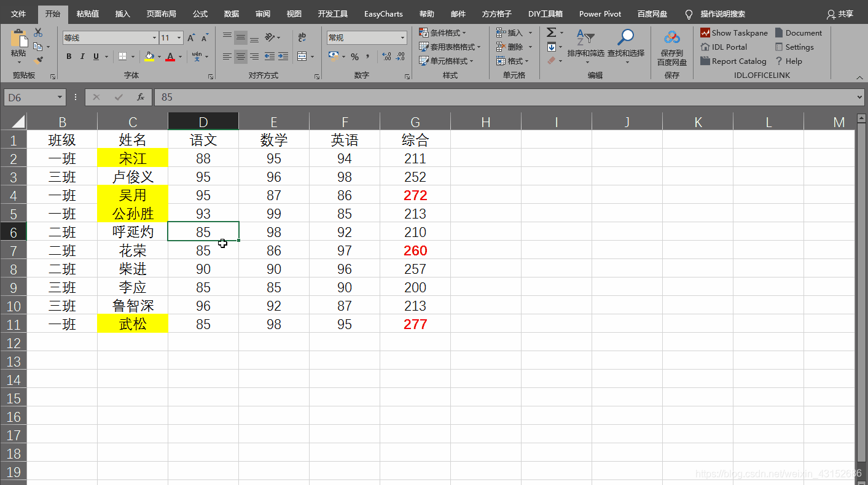Open font color dropdown arrow
This screenshot has width=868, height=485.
180,56
